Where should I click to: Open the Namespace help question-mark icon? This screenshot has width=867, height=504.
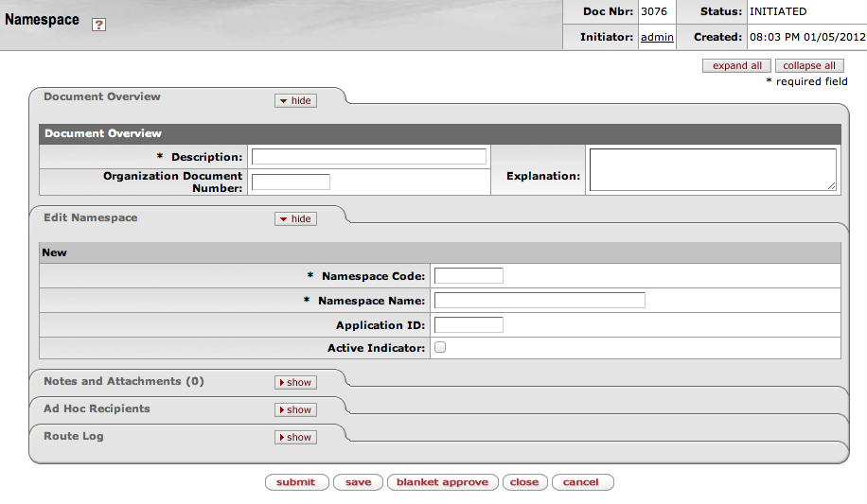coord(98,25)
